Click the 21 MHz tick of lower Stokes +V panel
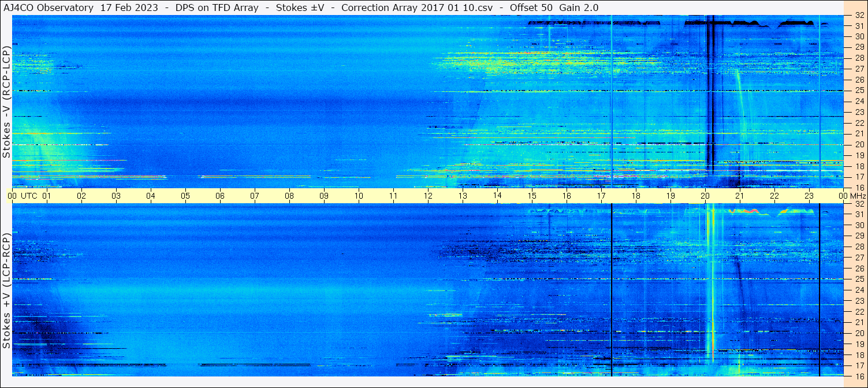The height and width of the screenshot is (388, 868). tap(859, 322)
